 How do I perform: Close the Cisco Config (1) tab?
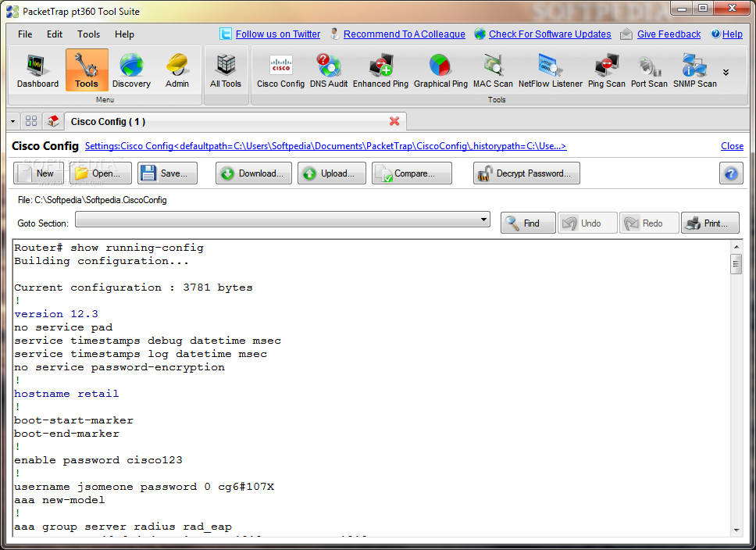394,121
